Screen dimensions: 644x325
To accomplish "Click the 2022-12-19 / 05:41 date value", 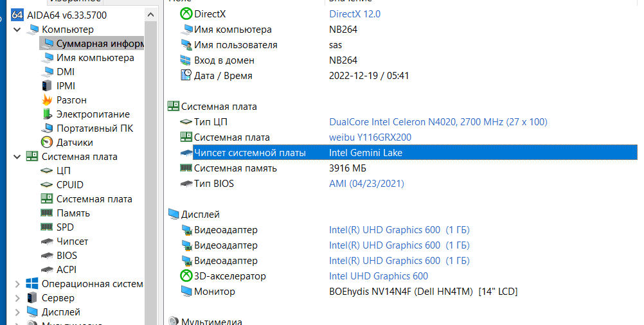I will click(x=369, y=76).
